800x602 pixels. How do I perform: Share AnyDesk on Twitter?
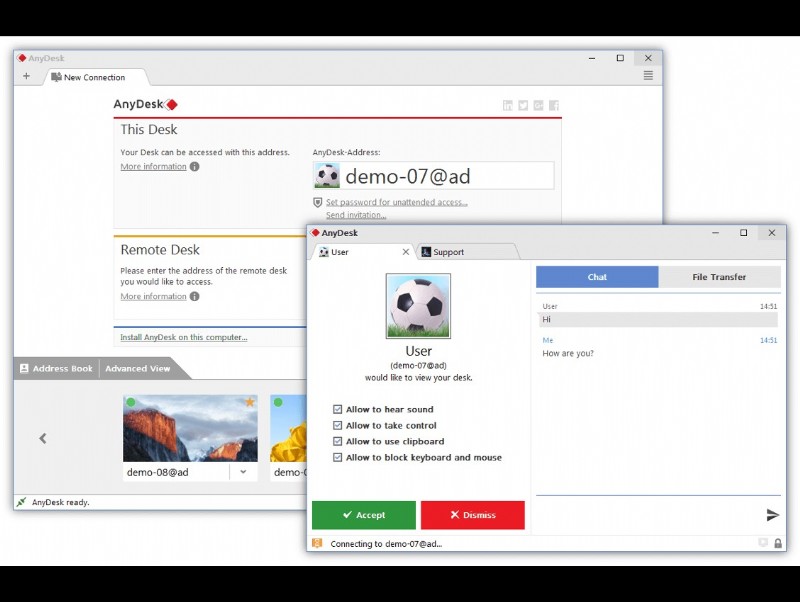coord(523,105)
